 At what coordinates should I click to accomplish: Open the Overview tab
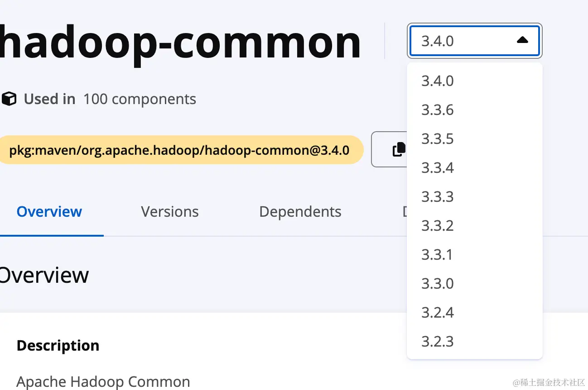[x=49, y=212]
